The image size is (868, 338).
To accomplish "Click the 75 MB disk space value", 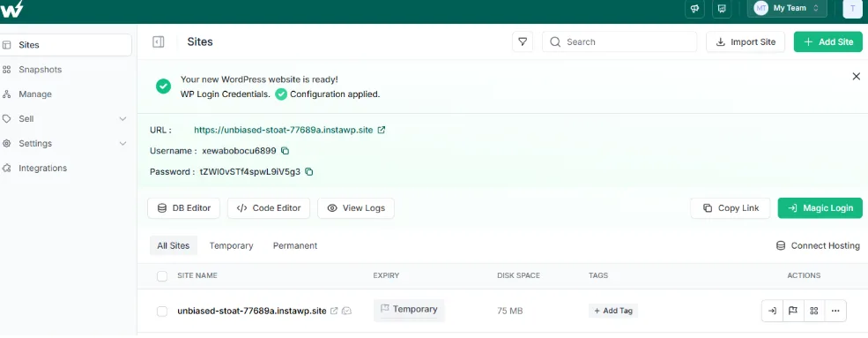I will [x=510, y=312].
